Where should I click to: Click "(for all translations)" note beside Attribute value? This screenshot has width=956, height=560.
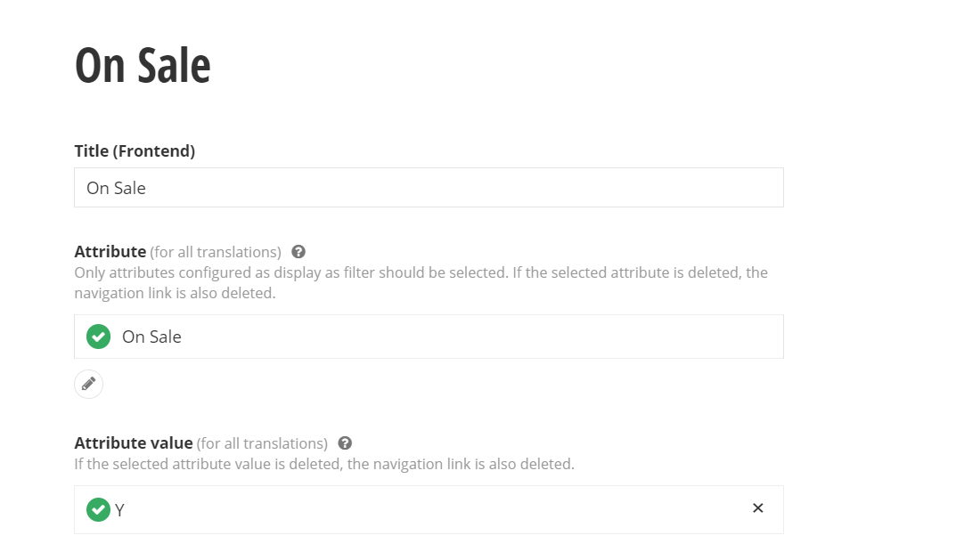[x=262, y=443]
